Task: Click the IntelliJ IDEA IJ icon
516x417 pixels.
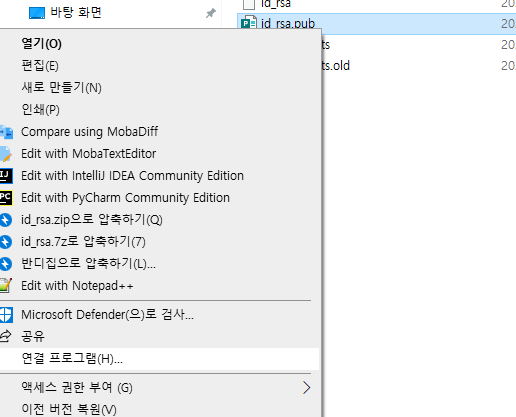Action: [6, 176]
